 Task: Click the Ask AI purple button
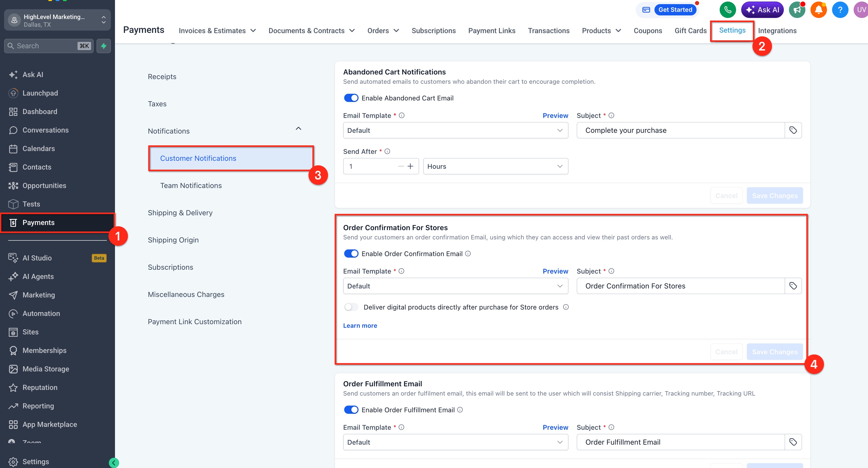tap(762, 10)
